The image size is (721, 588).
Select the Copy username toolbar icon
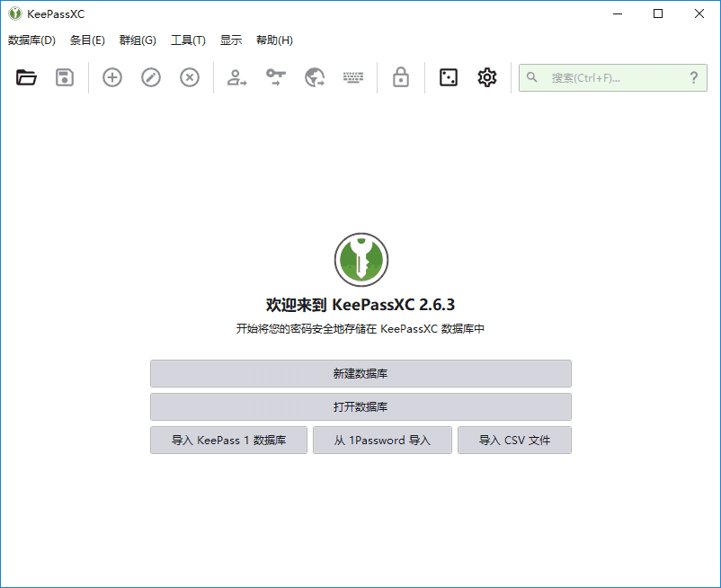coord(236,77)
